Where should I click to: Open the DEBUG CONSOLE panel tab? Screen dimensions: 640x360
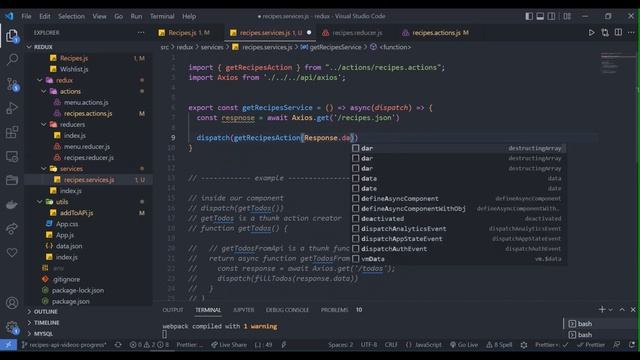[x=287, y=310]
